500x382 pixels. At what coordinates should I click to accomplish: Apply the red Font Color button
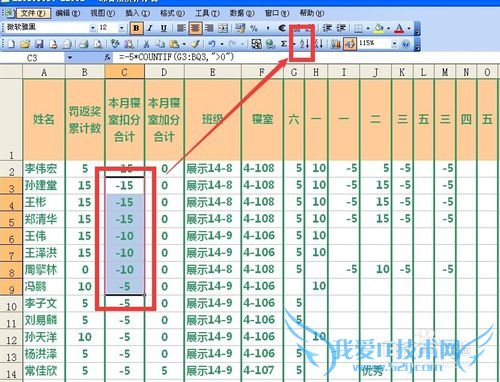pos(399,28)
